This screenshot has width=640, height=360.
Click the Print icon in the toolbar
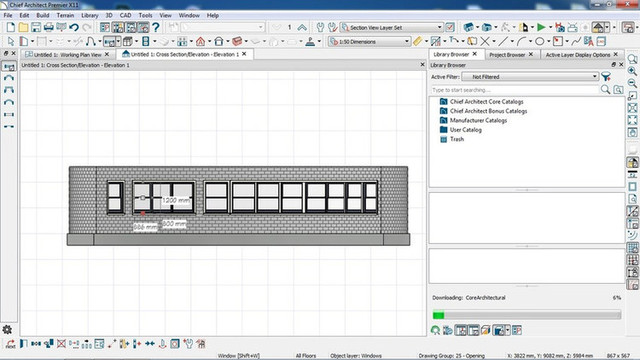(x=49, y=27)
